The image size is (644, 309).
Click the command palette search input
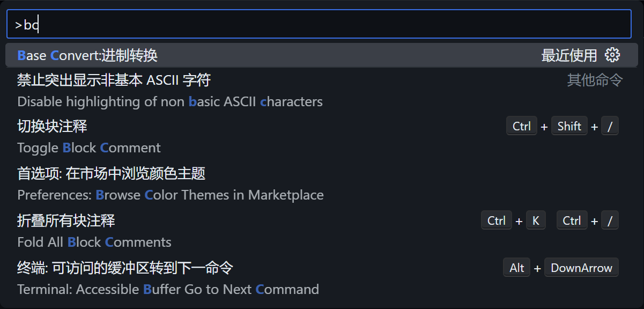point(319,24)
